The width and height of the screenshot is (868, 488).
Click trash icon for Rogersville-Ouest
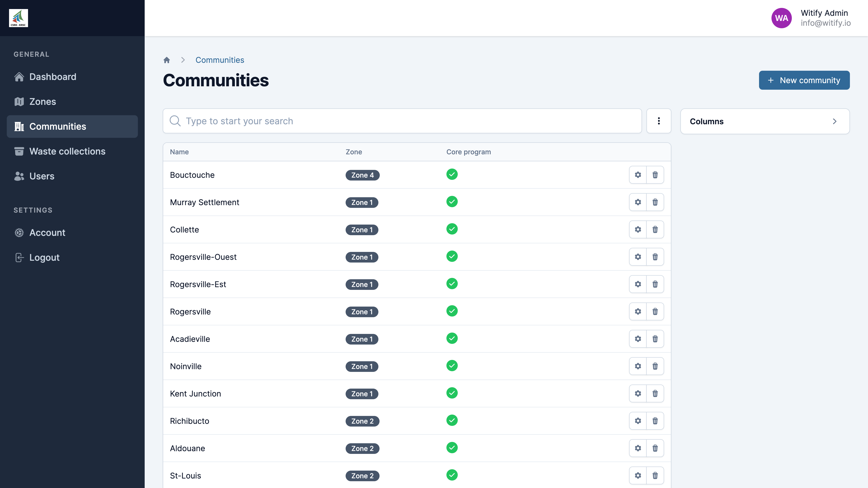[x=655, y=257]
